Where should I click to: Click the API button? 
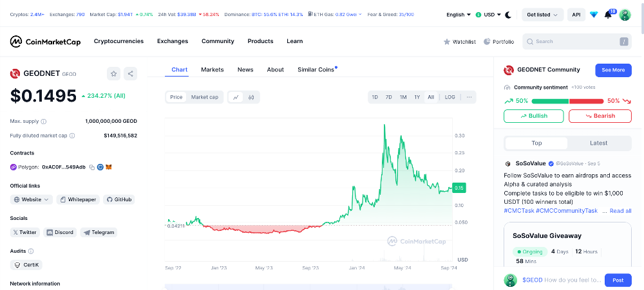pos(576,15)
